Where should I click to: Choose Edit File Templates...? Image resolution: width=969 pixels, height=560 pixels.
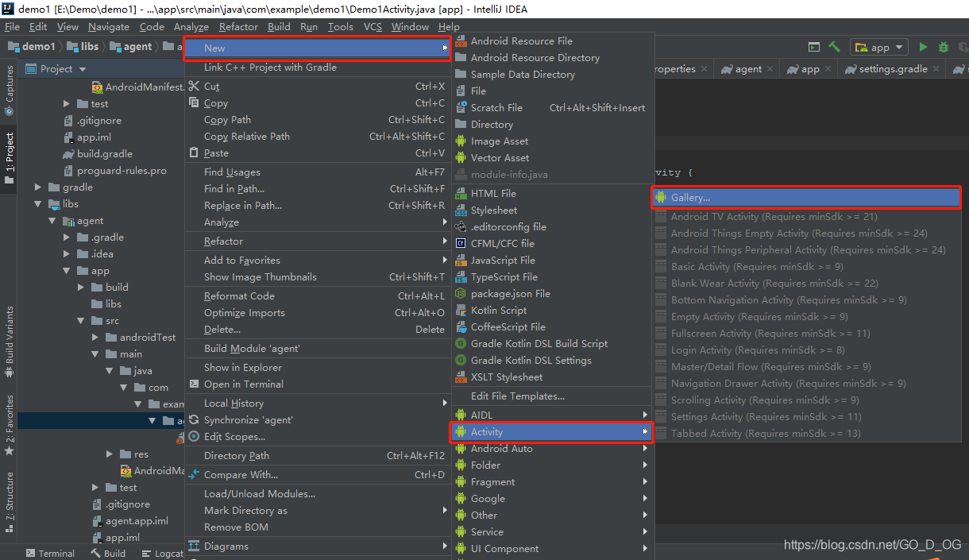pyautogui.click(x=552, y=396)
